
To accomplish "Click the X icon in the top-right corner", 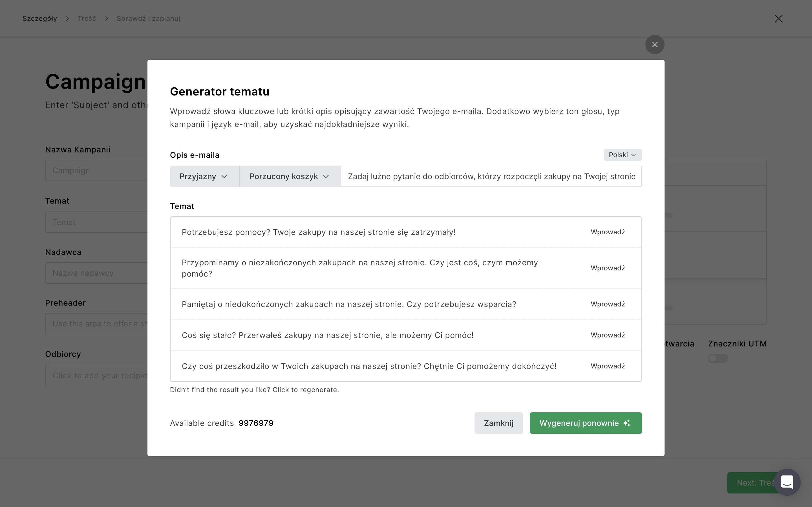I will pyautogui.click(x=778, y=18).
